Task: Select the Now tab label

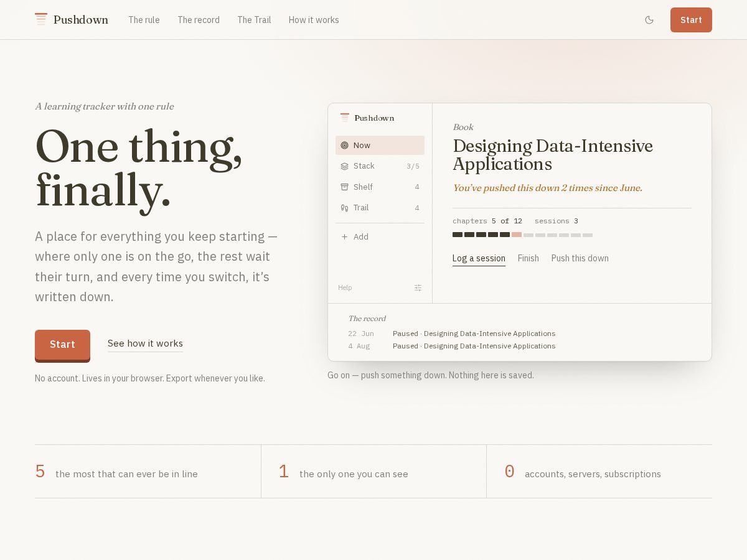Action: (x=362, y=146)
